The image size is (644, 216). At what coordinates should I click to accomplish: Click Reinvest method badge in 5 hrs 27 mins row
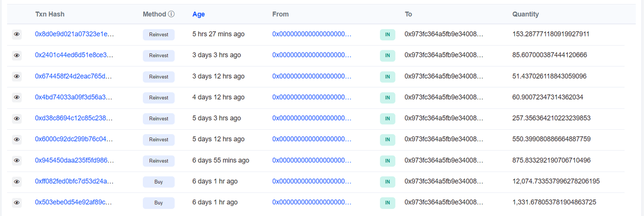point(158,35)
